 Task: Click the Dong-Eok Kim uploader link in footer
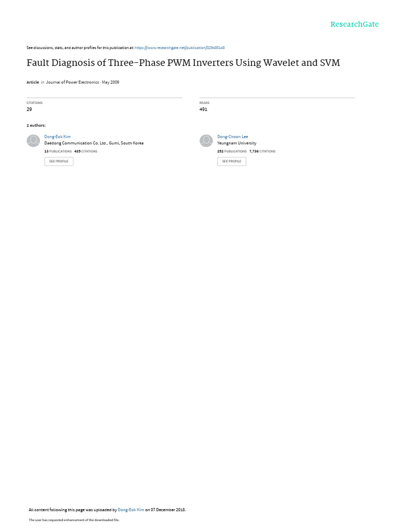click(x=130, y=510)
